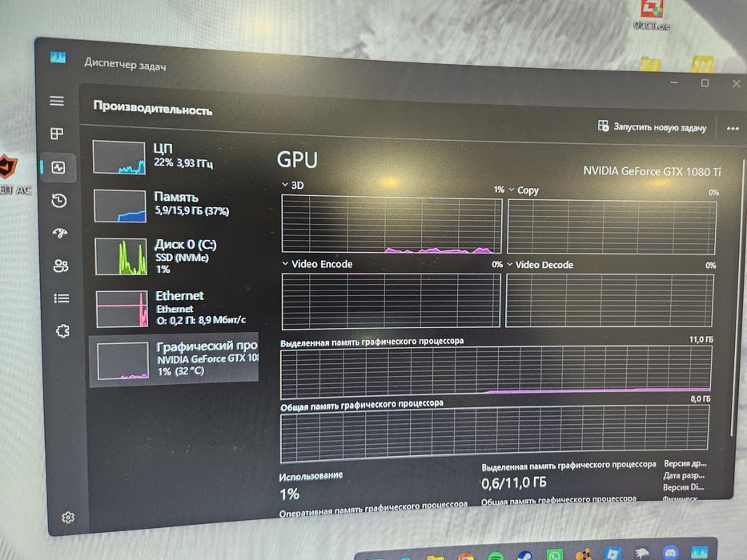Select the OCCT.exe desktop shortcut
Screen dimensions: 747x560
point(651,14)
